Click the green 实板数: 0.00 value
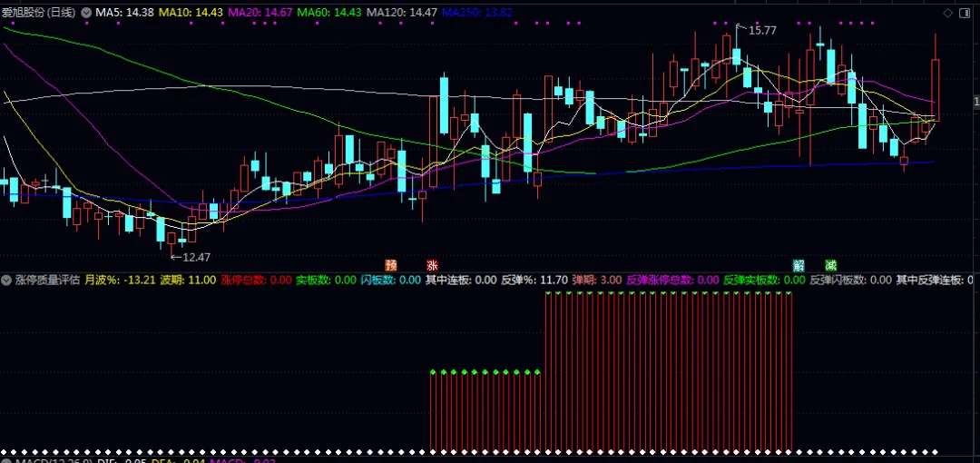Screen dimensions: 980x463 [x=326, y=280]
